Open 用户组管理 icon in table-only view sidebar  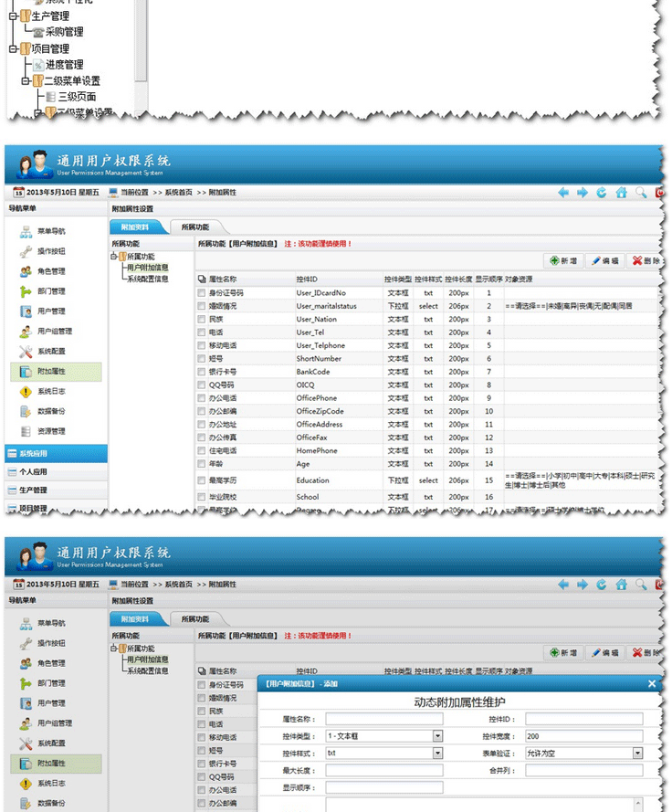click(x=26, y=332)
